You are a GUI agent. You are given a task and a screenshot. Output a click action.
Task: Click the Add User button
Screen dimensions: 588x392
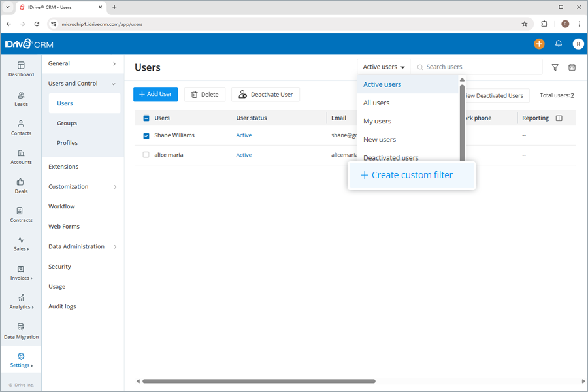coord(155,94)
